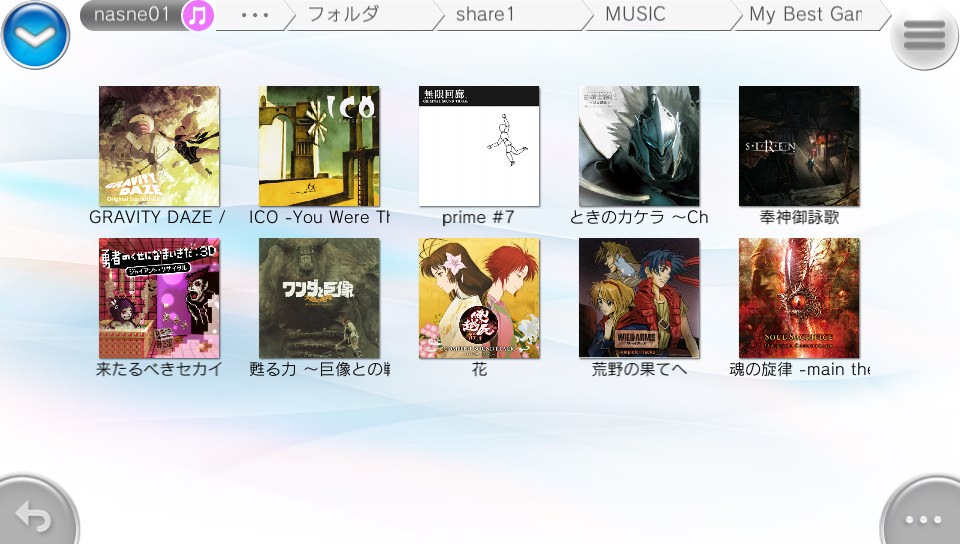Open the GRAVITY DAZE album cover

pyautogui.click(x=159, y=146)
